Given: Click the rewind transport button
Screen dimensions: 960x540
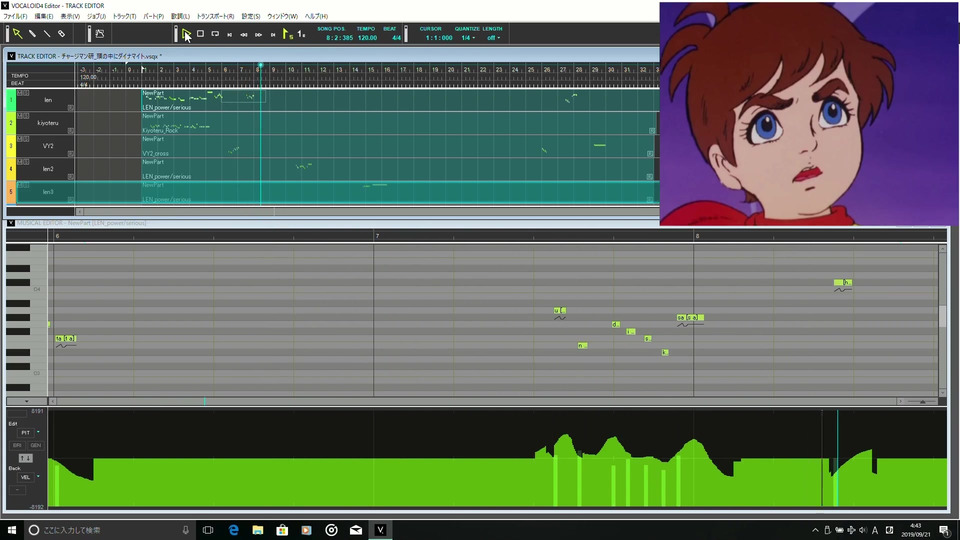Looking at the screenshot, I should click(244, 35).
